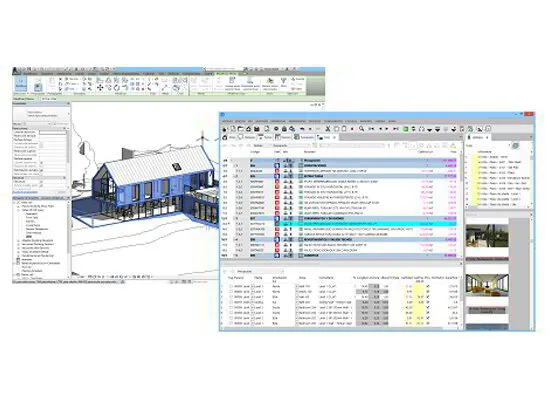Click the scissors Cut icon in budget toolbar
The image size is (550, 400).
(328, 129)
